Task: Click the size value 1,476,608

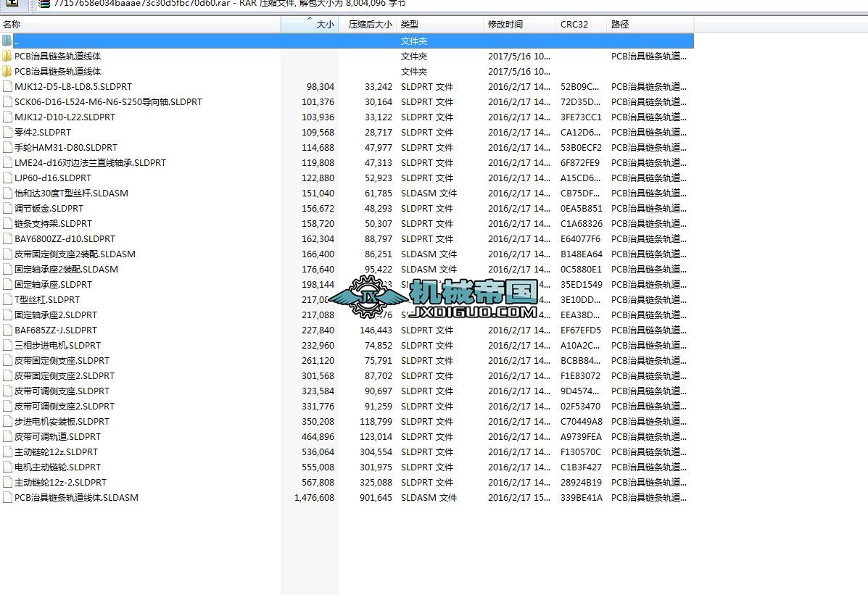Action: (315, 498)
